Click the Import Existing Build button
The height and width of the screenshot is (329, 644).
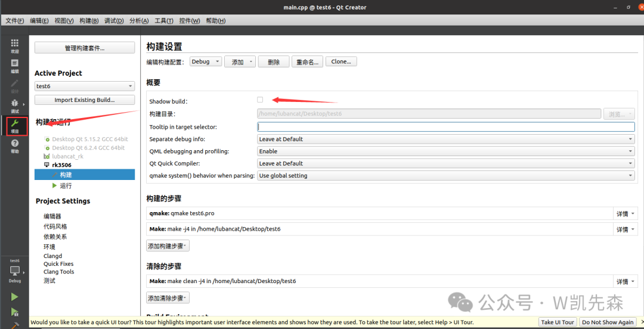tap(84, 100)
